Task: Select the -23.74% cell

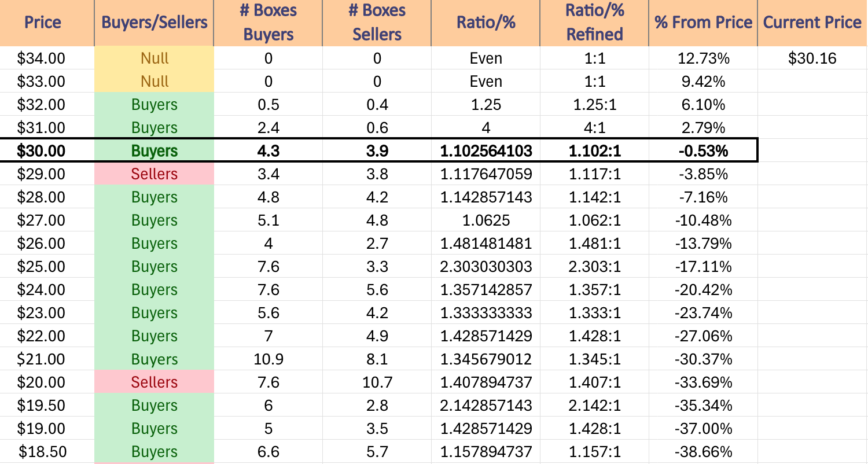Action: (x=703, y=312)
